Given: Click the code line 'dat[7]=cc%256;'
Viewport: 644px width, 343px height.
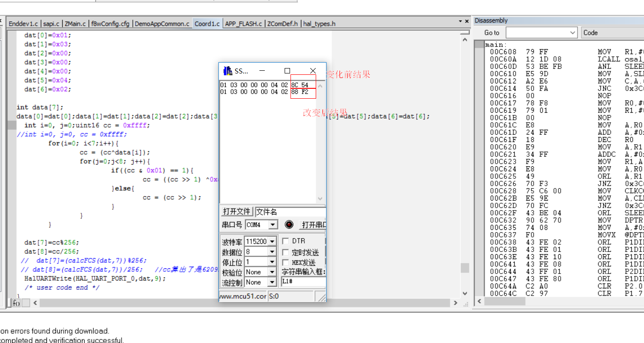Looking at the screenshot, I should (x=52, y=242).
